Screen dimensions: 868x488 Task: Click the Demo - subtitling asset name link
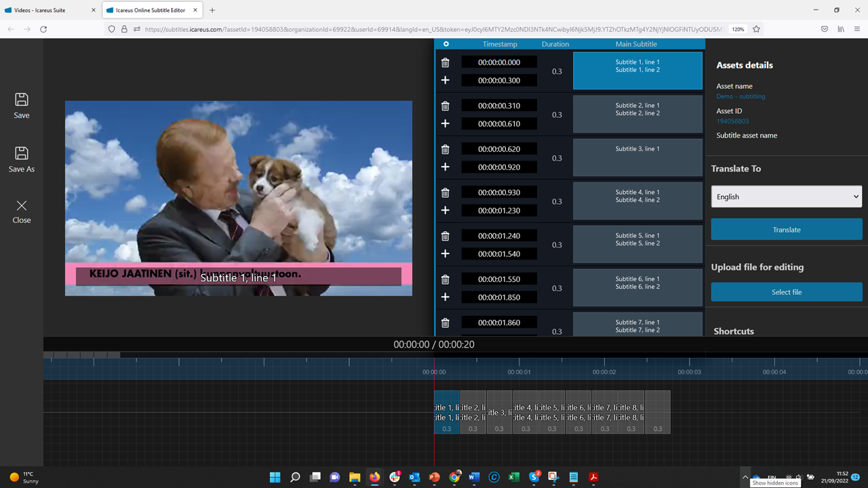pos(741,96)
